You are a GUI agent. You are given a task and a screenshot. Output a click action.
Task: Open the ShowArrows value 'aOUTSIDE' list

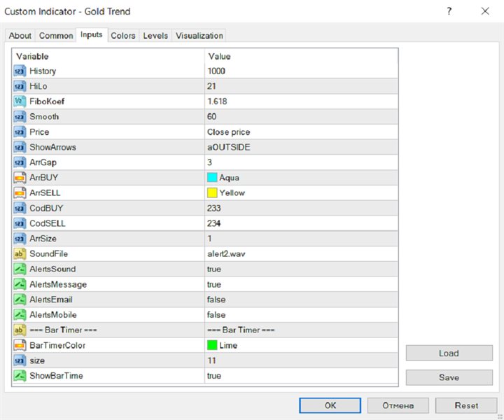[x=301, y=147]
